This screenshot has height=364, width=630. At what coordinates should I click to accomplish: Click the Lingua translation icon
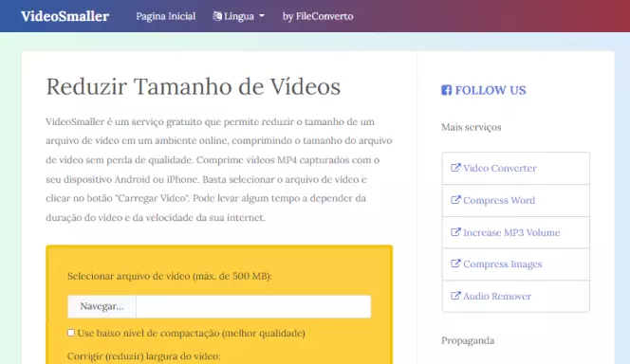coord(217,16)
